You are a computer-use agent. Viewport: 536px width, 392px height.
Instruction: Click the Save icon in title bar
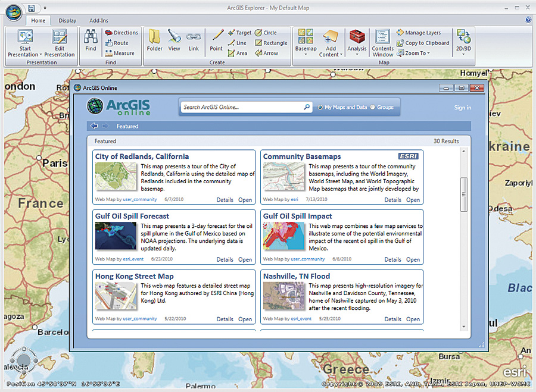pos(31,8)
